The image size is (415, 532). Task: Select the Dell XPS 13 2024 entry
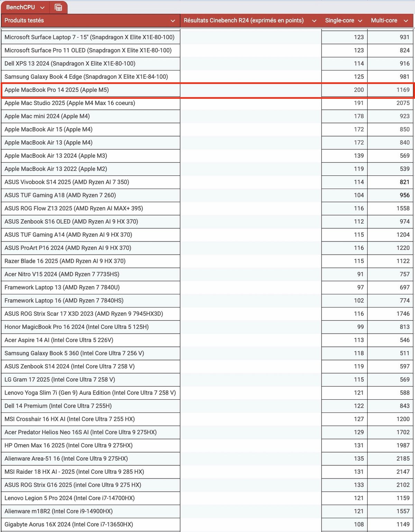(90, 64)
